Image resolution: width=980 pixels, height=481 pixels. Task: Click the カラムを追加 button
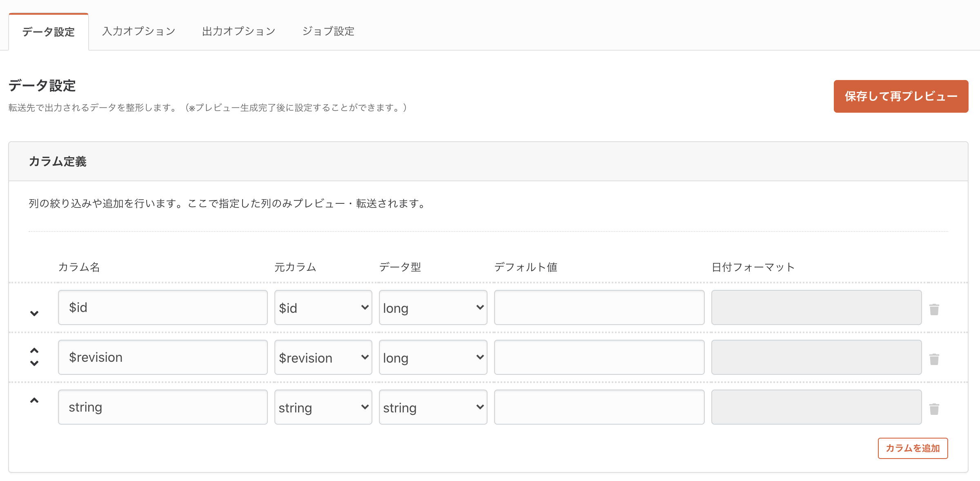[913, 448]
